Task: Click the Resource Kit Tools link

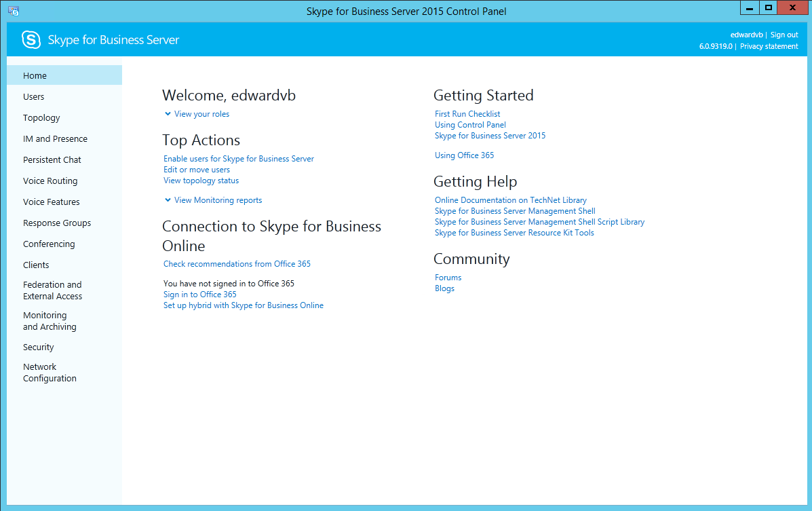Action: coord(515,233)
